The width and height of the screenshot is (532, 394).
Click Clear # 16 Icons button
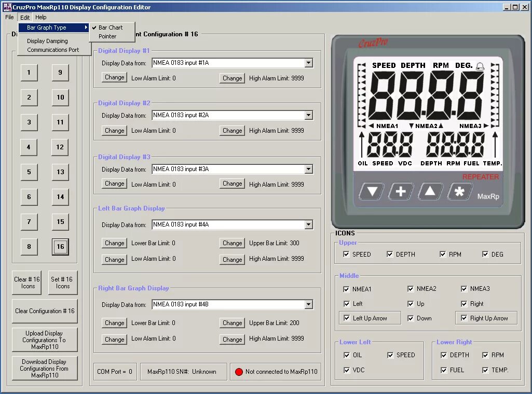click(27, 283)
